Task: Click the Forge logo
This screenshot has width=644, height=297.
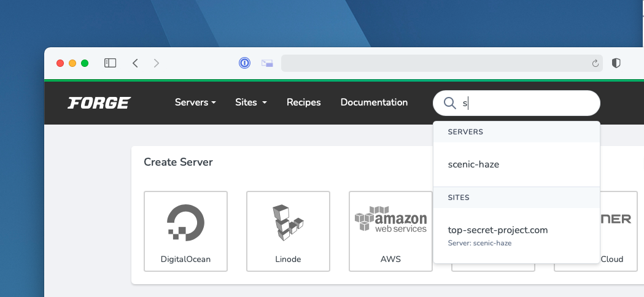Action: point(99,102)
